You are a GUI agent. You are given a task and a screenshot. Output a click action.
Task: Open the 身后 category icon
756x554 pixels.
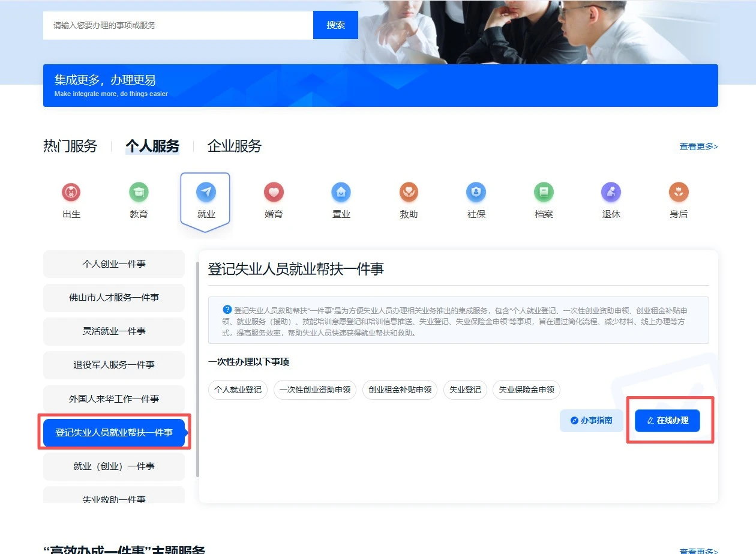679,193
